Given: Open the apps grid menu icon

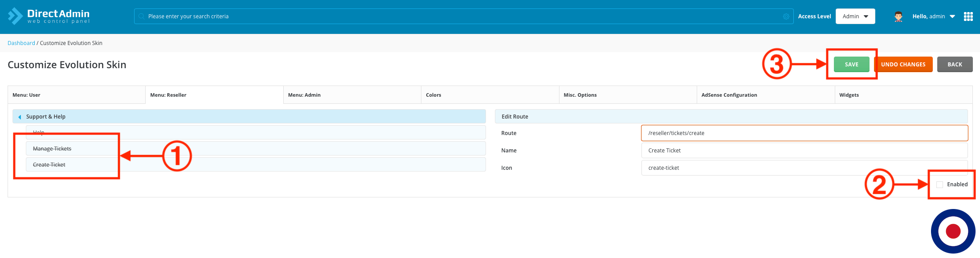Looking at the screenshot, I should tap(968, 16).
